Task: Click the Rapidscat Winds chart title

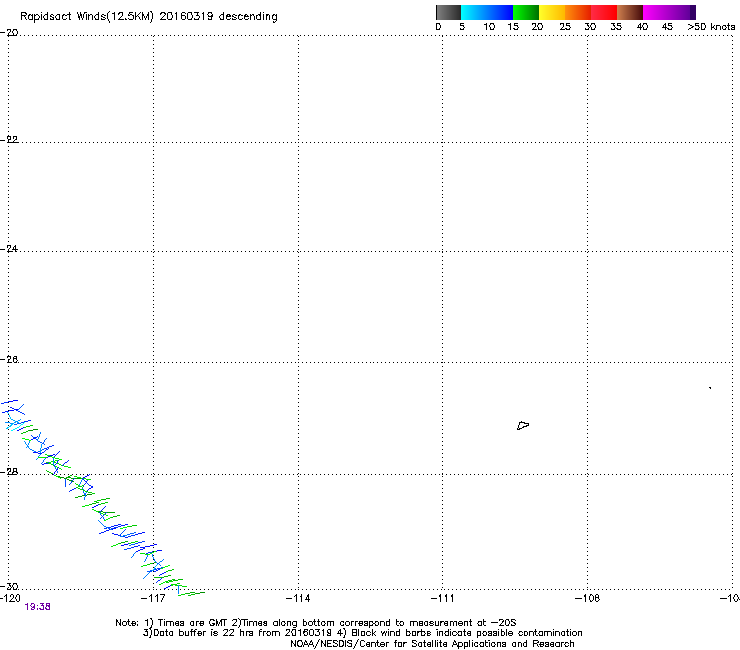Action: coord(149,17)
